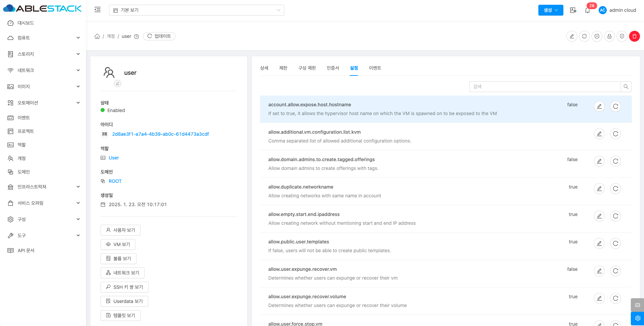This screenshot has width=644, height=326.
Task: Click the home icon in the breadcrumb
Action: 97,36
